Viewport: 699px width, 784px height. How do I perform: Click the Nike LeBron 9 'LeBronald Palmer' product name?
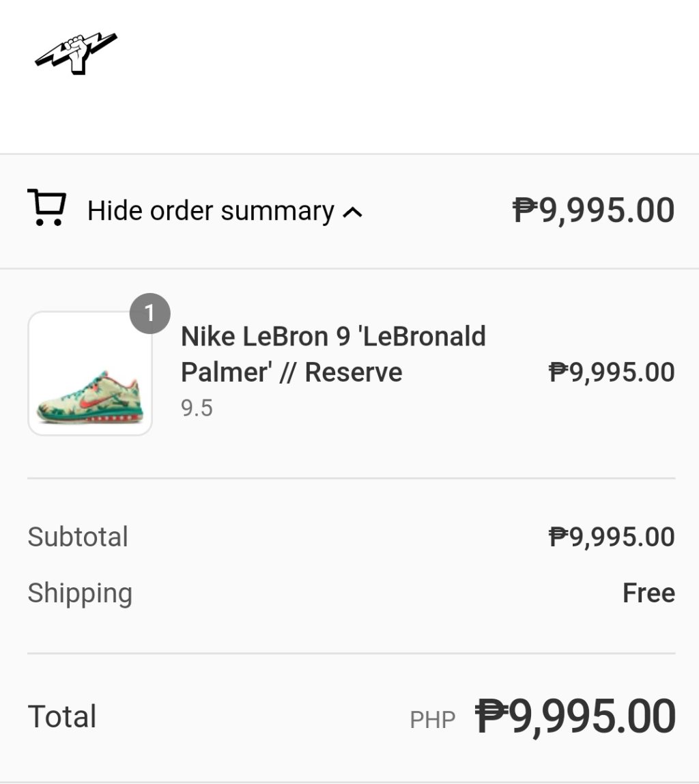(333, 354)
